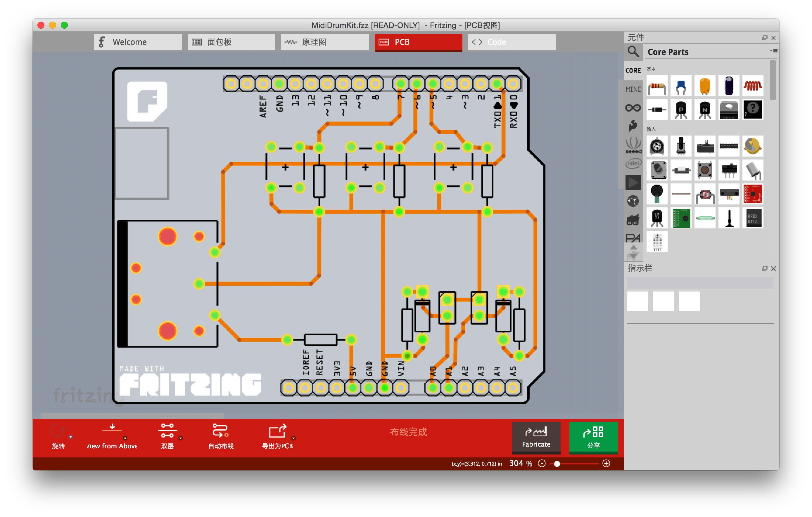812x517 pixels.
Task: Choose the RFID ID12 part
Action: tap(752, 218)
